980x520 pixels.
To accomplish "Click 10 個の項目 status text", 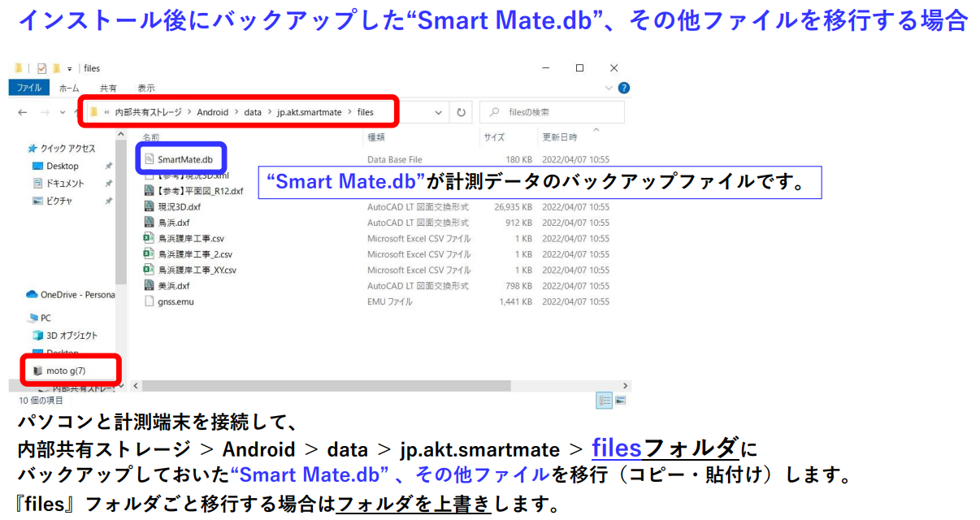I will (x=41, y=401).
